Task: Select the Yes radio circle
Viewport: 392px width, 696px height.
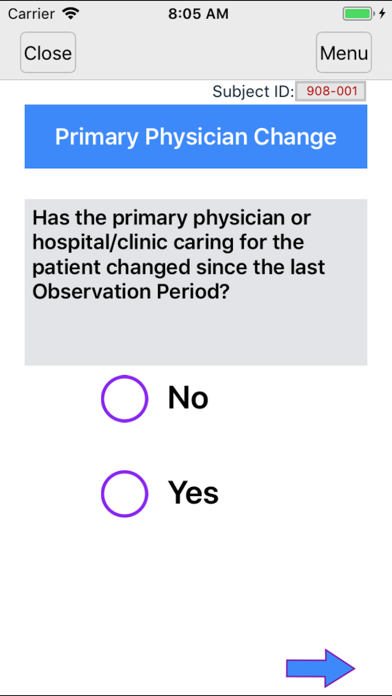Action: click(x=124, y=493)
